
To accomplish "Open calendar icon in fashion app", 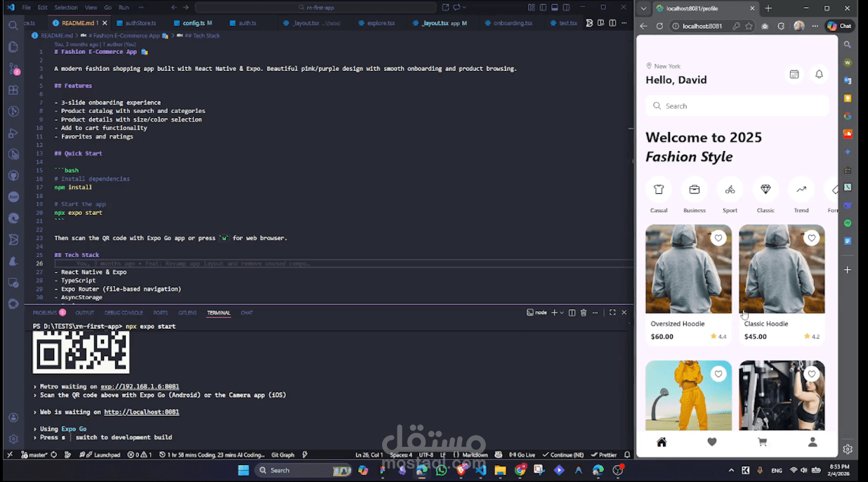I will click(x=794, y=74).
